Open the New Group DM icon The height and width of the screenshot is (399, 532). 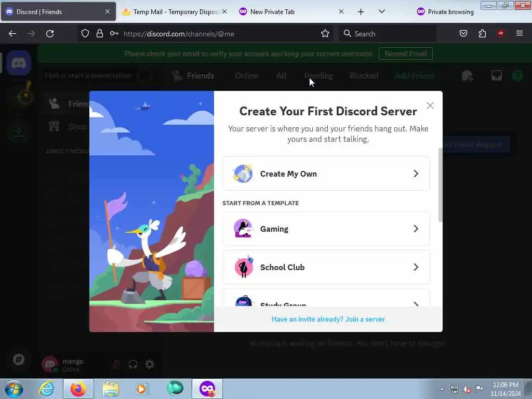[467, 76]
